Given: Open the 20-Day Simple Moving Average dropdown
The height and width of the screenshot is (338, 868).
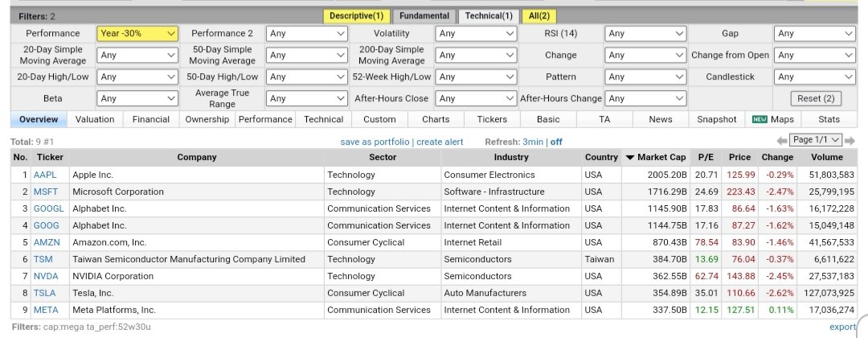Looking at the screenshot, I should pos(138,55).
